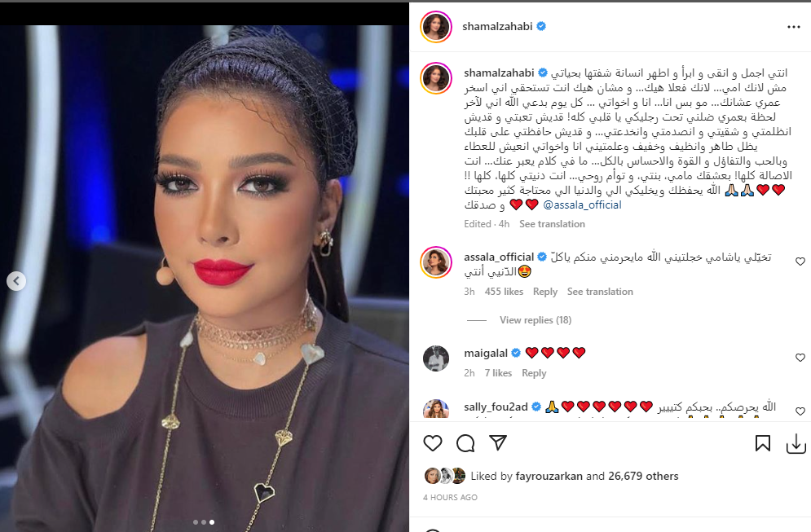Screen dimensions: 811x532
Task: Like maigalal's comment heart
Action: point(800,358)
